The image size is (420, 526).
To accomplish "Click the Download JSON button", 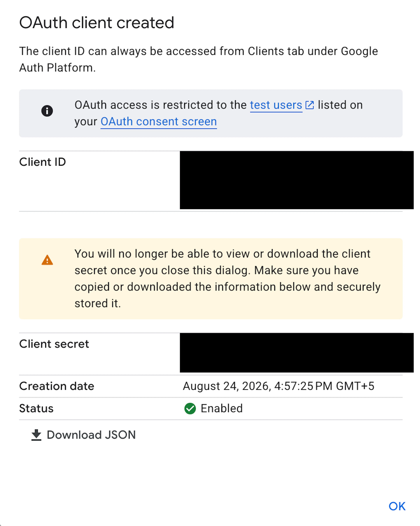I will tap(83, 435).
